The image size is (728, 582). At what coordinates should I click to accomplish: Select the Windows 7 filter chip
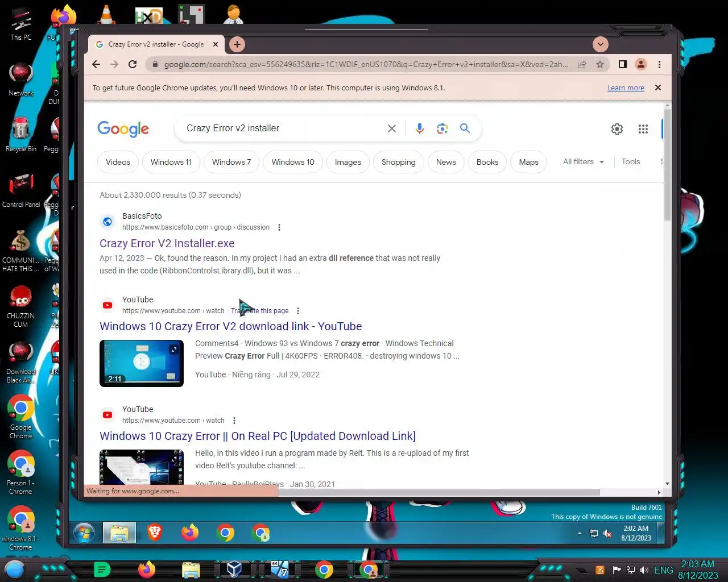(231, 162)
